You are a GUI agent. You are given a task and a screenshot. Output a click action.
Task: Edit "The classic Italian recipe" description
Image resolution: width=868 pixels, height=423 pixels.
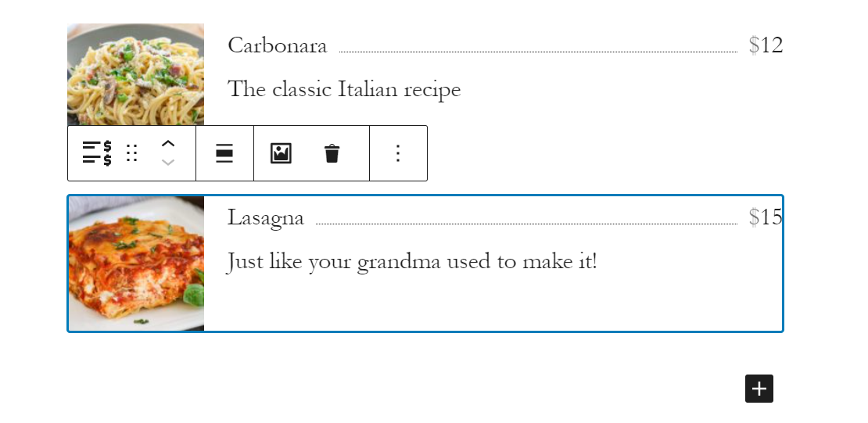click(344, 89)
